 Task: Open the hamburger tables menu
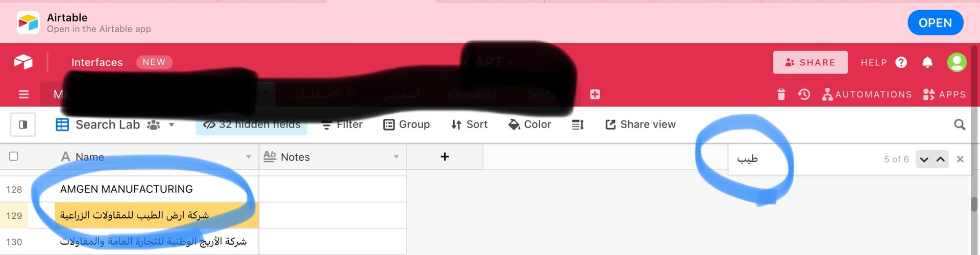23,94
